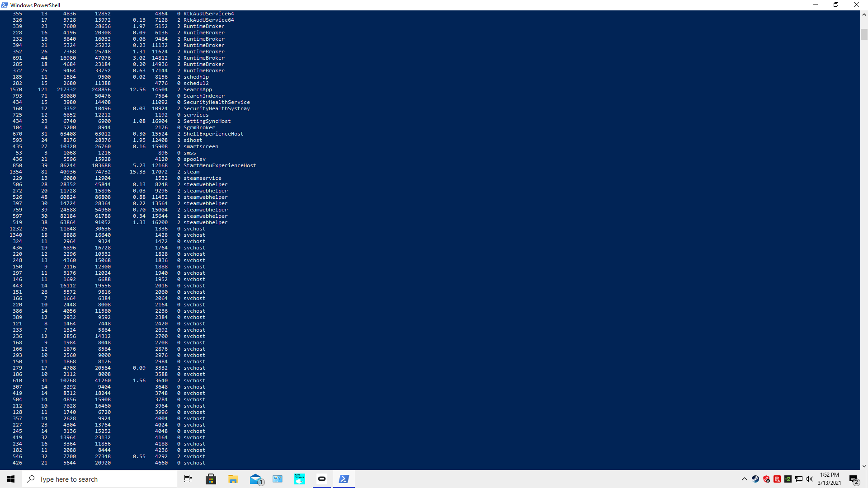Click the 'sihost' process name

click(x=193, y=140)
